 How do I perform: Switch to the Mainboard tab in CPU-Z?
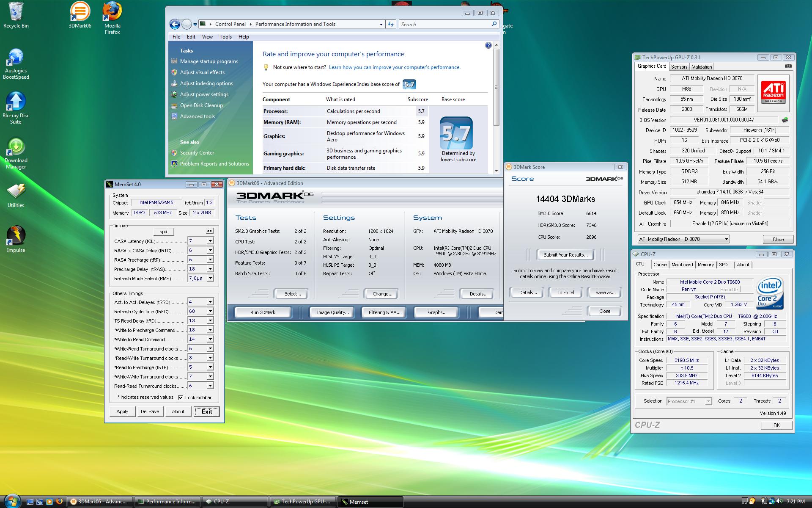point(682,265)
